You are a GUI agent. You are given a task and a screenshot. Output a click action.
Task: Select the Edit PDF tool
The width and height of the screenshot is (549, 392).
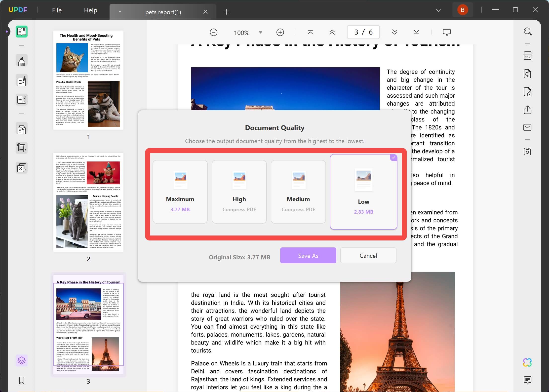coord(22,80)
